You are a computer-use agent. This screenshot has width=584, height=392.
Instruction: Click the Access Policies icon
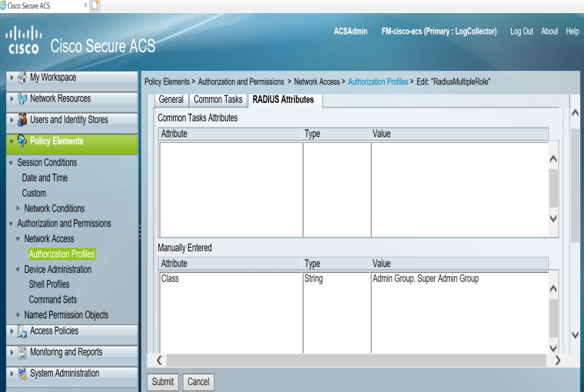click(22, 331)
